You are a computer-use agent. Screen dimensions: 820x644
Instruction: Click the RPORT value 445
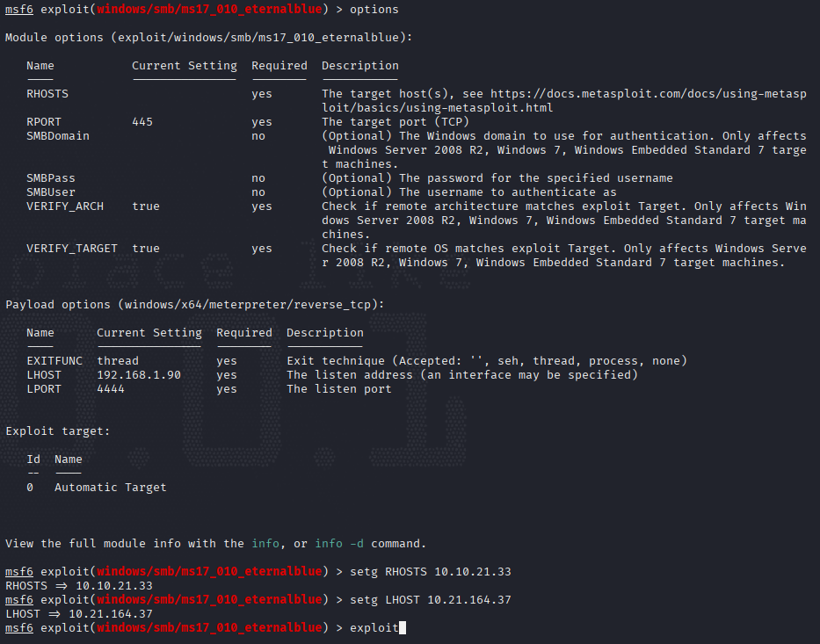pos(142,122)
